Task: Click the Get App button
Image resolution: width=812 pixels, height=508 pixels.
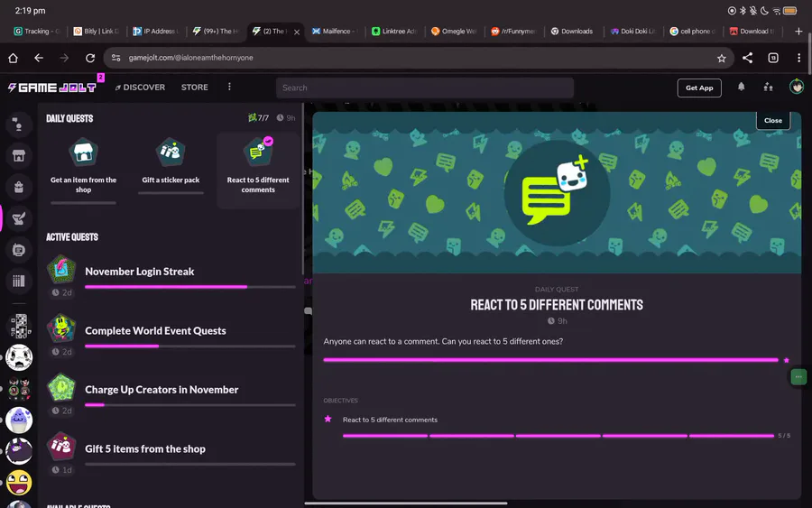Action: click(x=699, y=88)
